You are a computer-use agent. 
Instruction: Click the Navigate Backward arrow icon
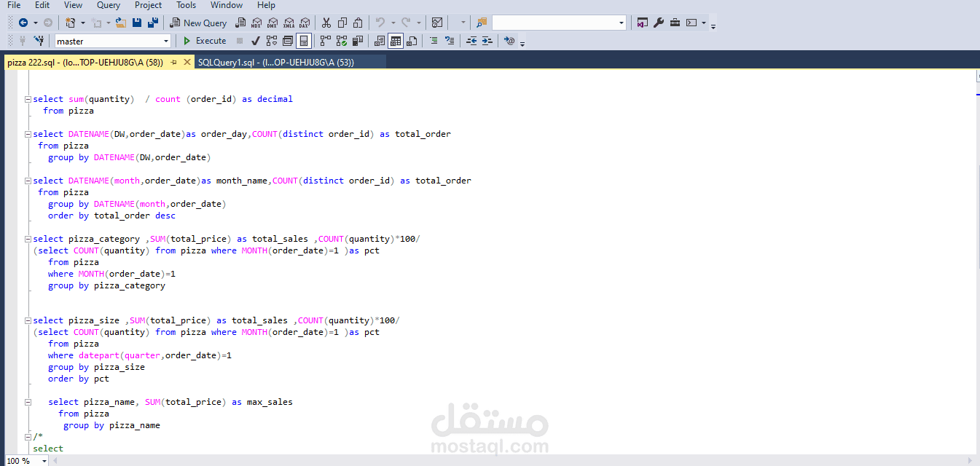tap(23, 23)
